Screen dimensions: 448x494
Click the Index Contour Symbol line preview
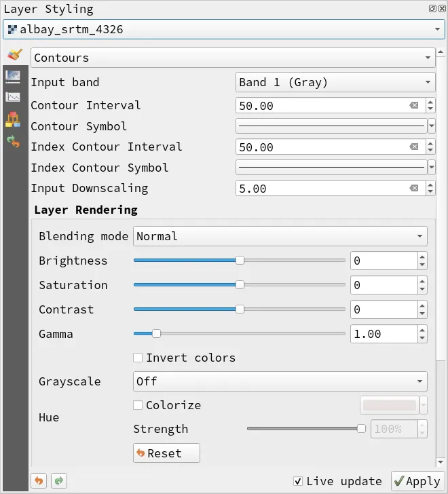pos(331,168)
